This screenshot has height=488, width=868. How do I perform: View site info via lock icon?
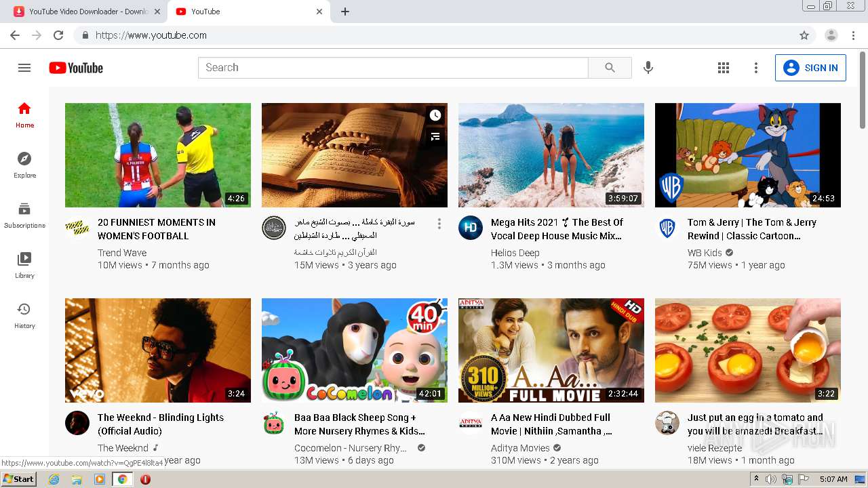[85, 35]
